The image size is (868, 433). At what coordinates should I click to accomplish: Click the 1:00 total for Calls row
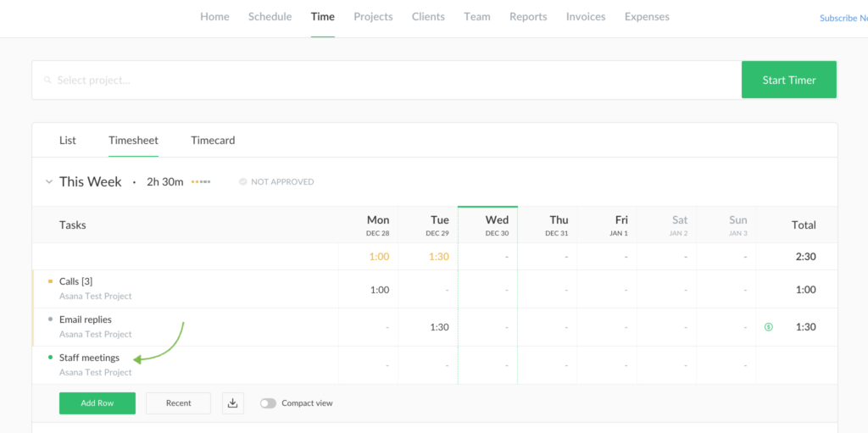806,290
